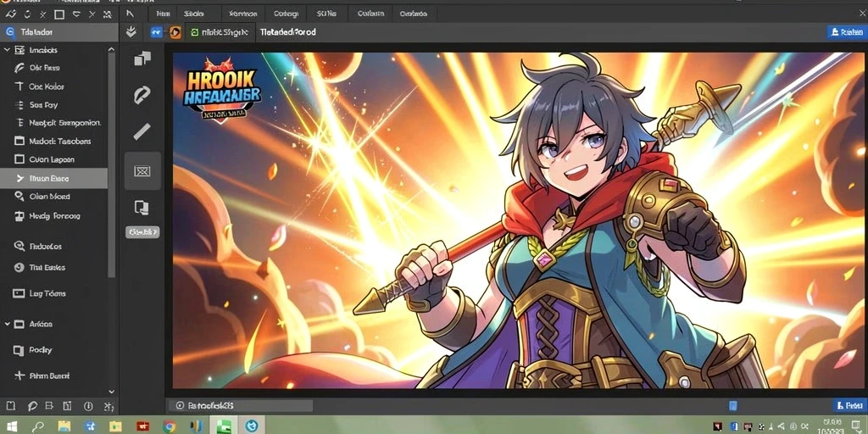Select the Lag Toams sidebar row
The image size is (868, 434).
pos(55,293)
